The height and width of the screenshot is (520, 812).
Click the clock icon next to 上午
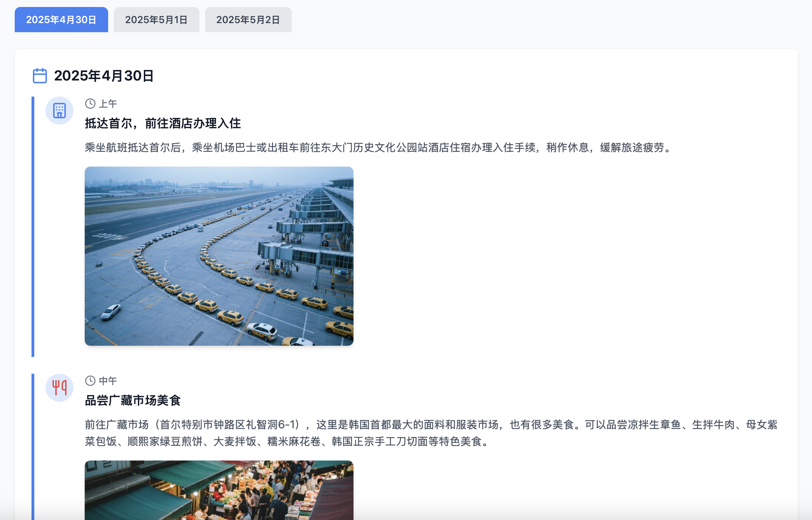click(x=90, y=104)
